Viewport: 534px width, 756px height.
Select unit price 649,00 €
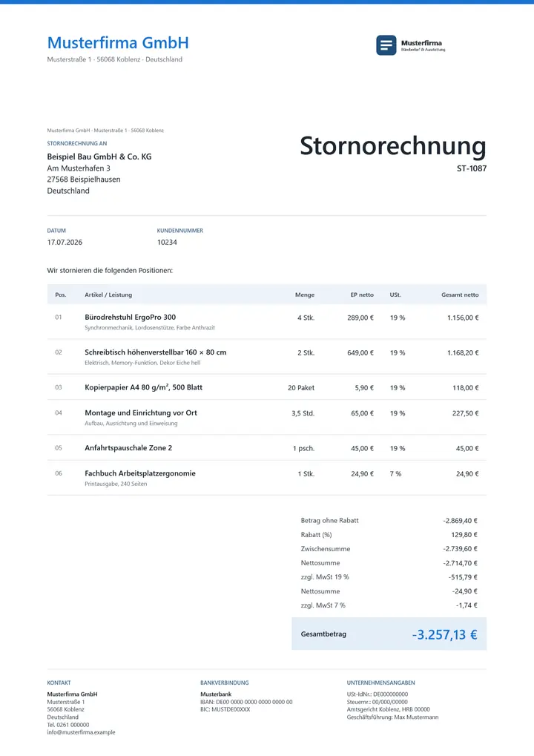(x=360, y=353)
